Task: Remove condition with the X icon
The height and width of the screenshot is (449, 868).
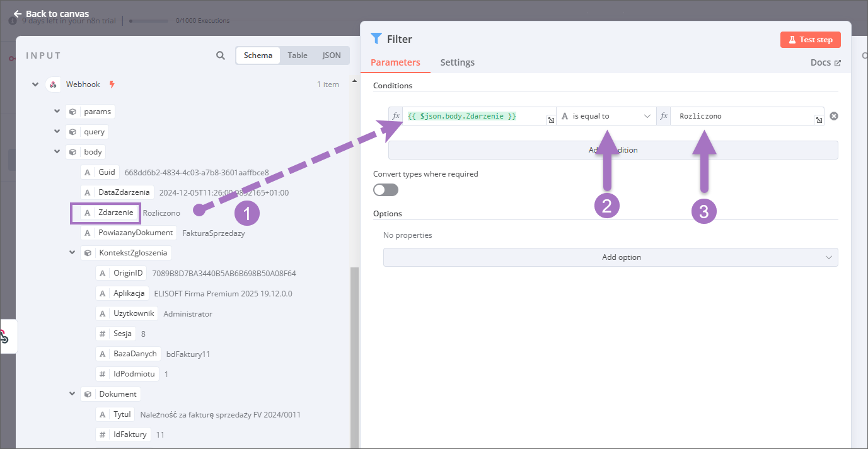Action: pos(833,116)
